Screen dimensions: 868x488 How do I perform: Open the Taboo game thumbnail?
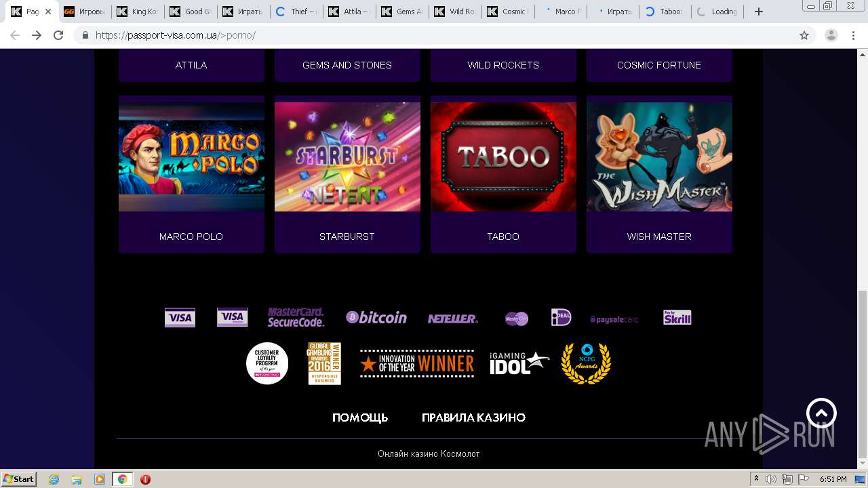pyautogui.click(x=503, y=157)
